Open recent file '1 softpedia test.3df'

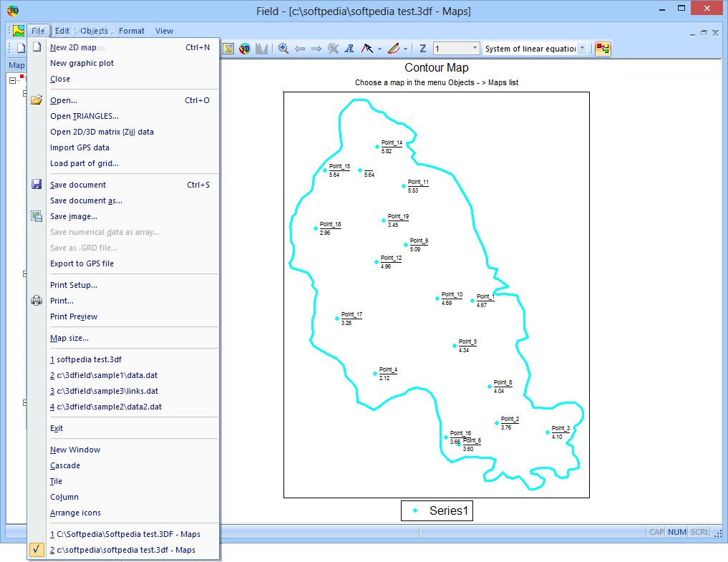tap(122, 359)
